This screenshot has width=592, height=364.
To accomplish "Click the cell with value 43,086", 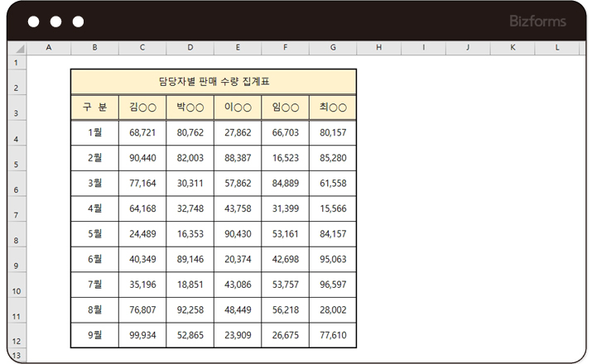I will (238, 285).
